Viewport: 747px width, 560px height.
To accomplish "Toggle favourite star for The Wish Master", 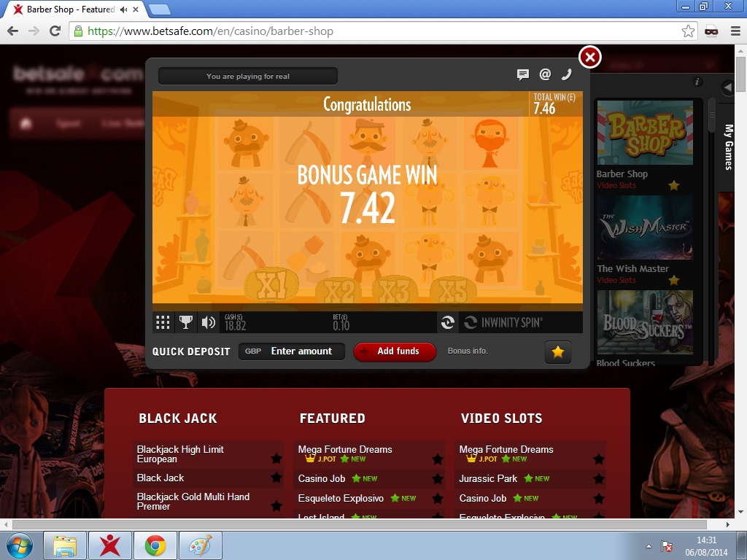I will tap(673, 280).
